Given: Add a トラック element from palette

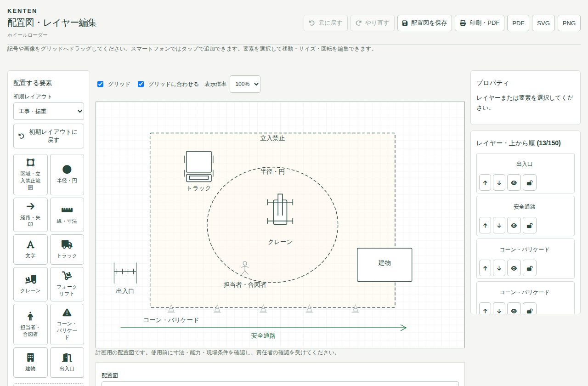Looking at the screenshot, I should point(67,250).
